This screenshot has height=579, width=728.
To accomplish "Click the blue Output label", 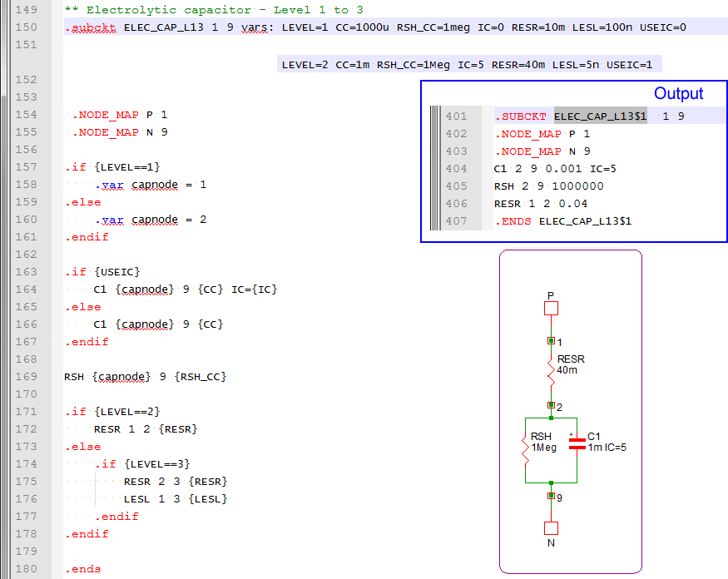I will 678,94.
